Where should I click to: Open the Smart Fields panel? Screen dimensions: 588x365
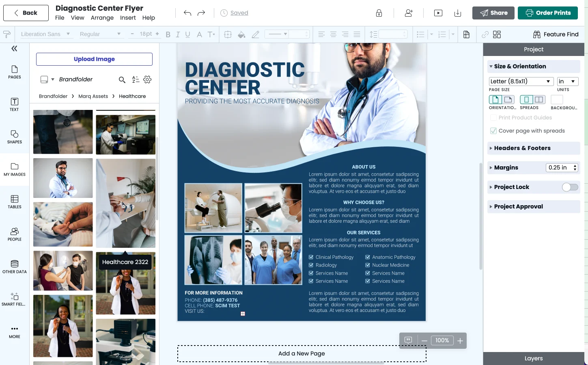(14, 299)
